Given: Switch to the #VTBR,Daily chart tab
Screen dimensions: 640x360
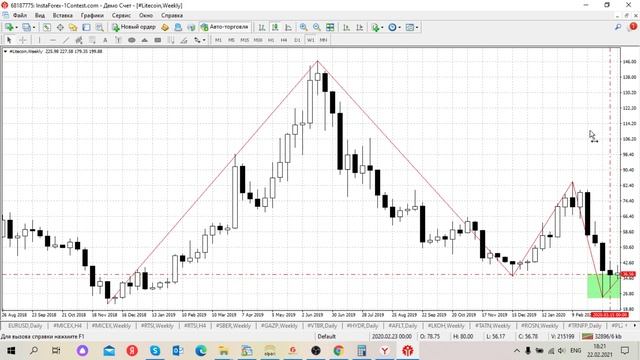Looking at the screenshot, I should pos(322,326).
